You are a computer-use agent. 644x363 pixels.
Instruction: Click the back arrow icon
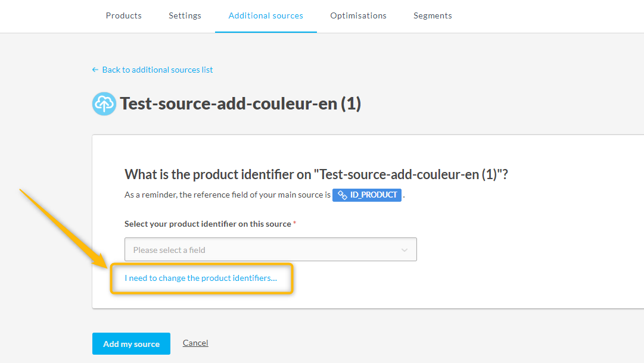95,70
